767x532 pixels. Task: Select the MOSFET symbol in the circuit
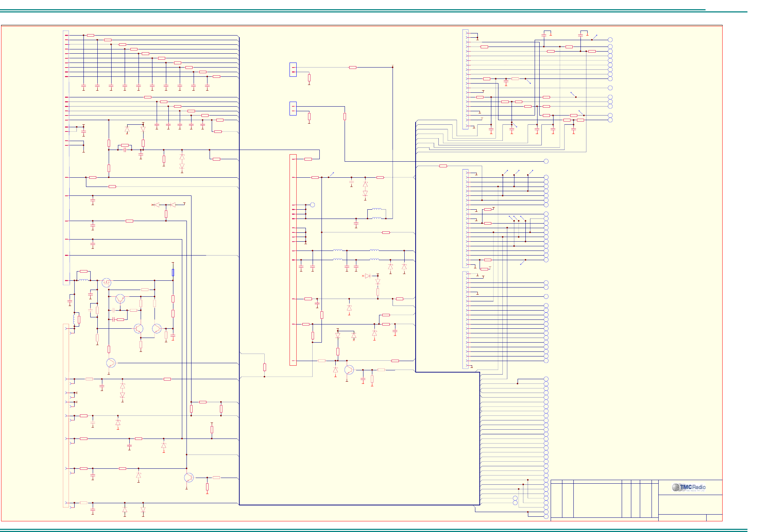[106, 283]
